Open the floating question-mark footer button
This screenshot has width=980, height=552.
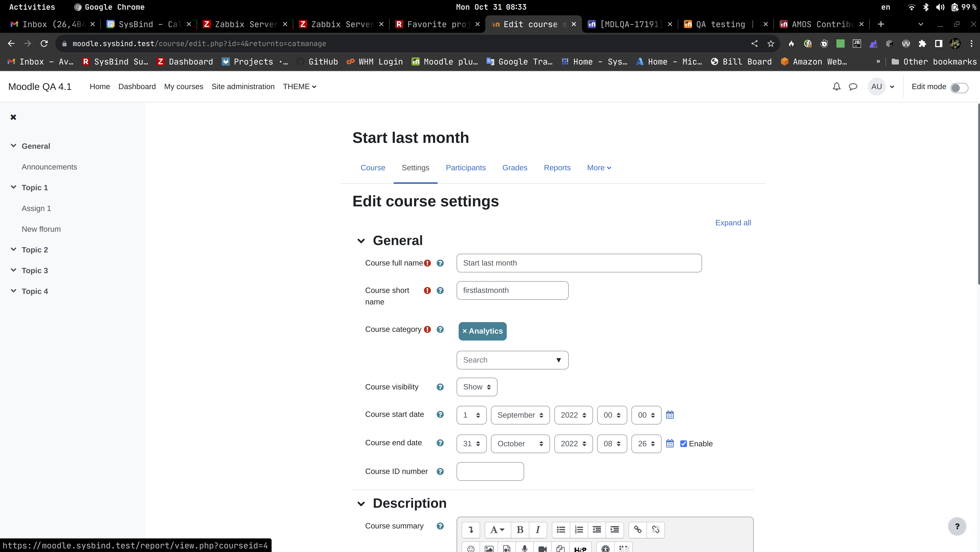tap(957, 526)
